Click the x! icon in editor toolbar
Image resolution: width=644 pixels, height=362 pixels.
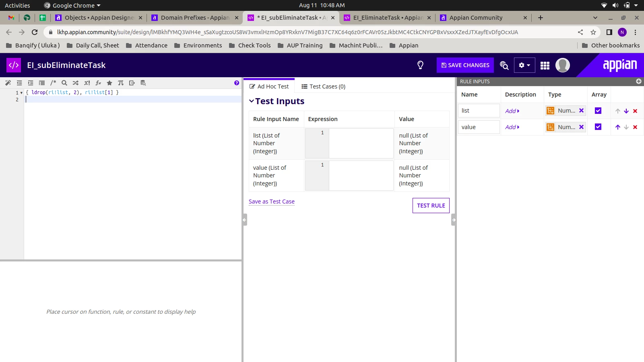87,83
